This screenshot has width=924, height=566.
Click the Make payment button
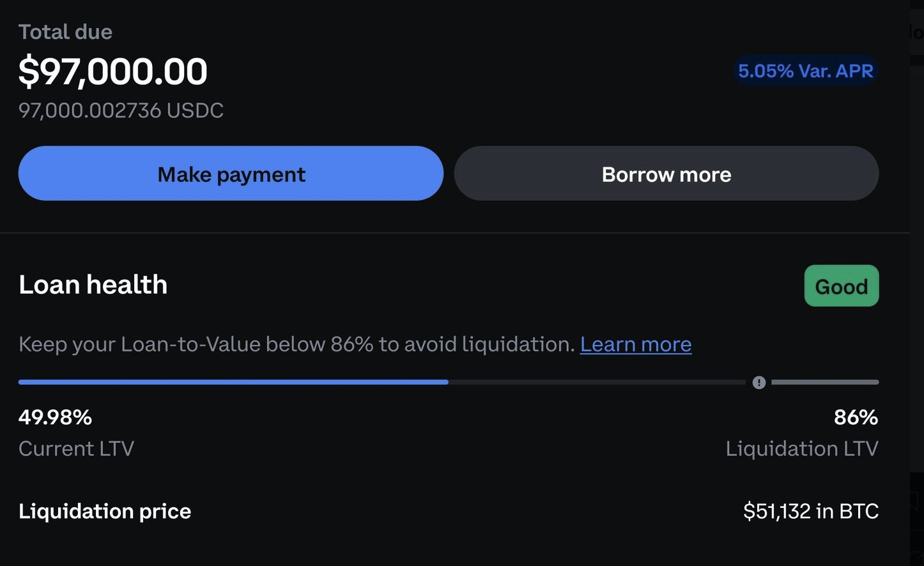(231, 173)
